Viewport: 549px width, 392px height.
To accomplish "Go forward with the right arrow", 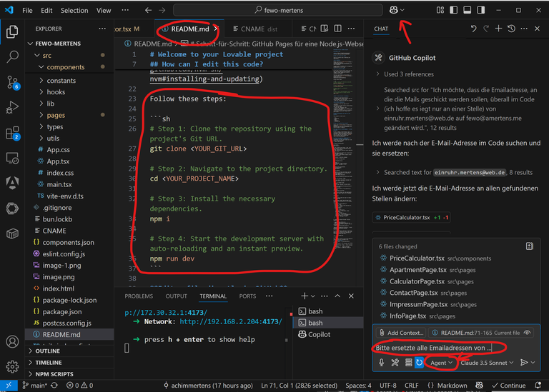I will click(x=162, y=10).
